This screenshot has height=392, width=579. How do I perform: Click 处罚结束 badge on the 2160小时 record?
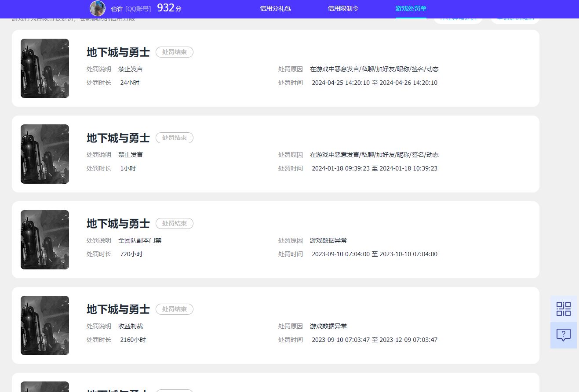coord(175,309)
